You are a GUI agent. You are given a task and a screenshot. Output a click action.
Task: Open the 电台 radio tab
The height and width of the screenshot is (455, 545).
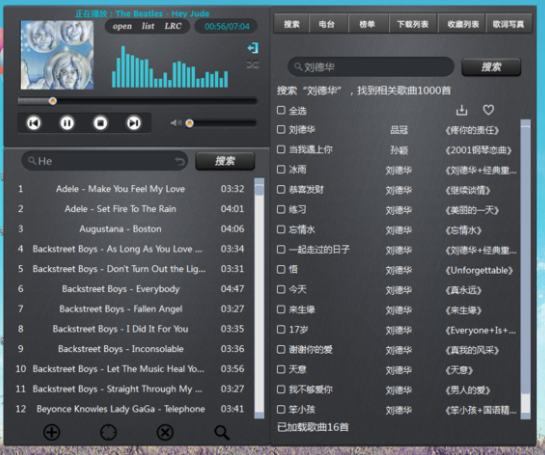pos(327,24)
